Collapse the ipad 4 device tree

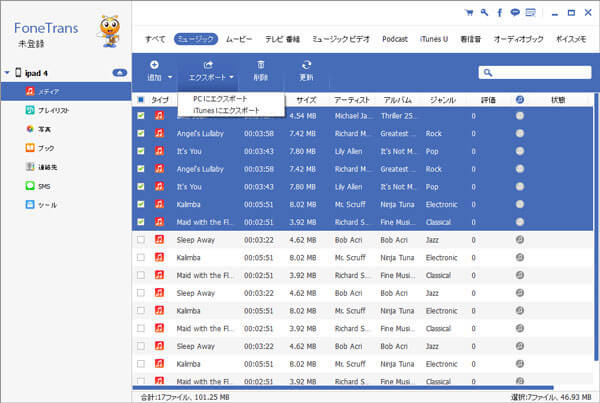pos(7,72)
